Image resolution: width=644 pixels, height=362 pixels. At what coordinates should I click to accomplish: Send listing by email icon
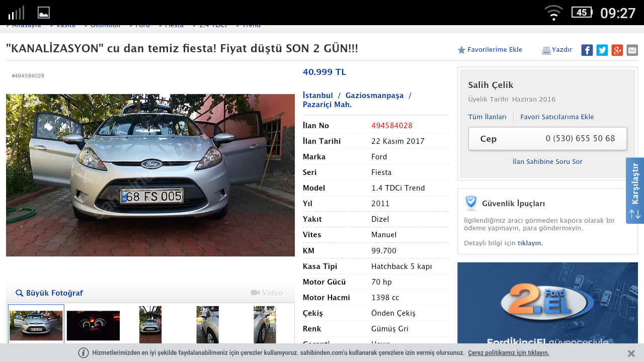click(632, 50)
